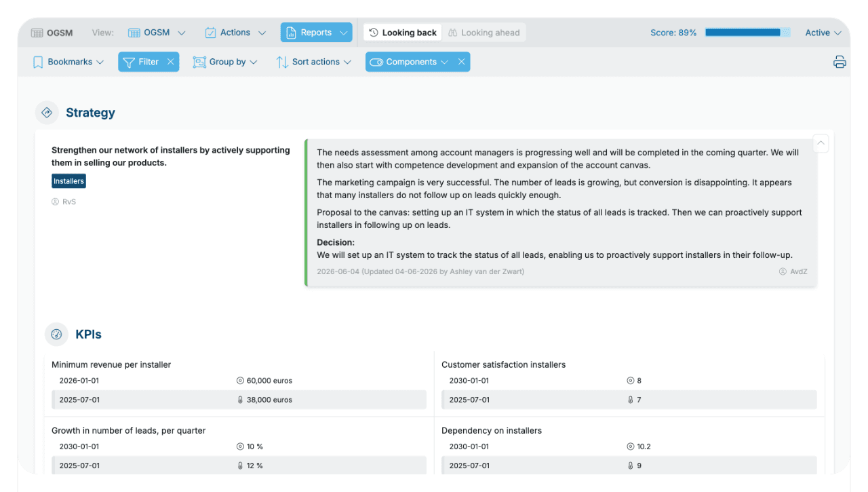Click the thermometer icon beside value 7
This screenshot has height=492, width=868.
point(631,400)
